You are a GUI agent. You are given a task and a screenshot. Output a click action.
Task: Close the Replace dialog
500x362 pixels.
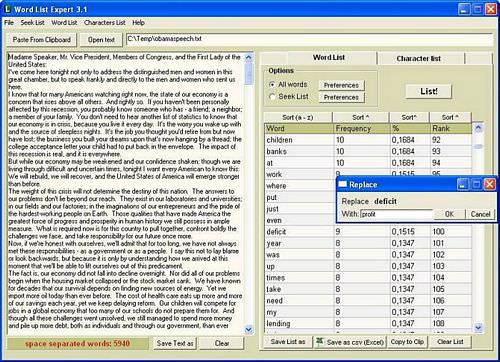(489, 184)
